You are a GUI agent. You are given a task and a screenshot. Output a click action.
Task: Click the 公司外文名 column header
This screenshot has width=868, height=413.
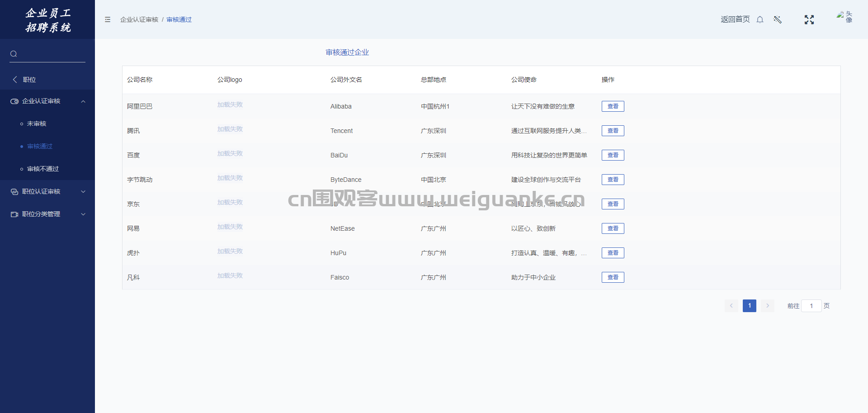(x=346, y=80)
